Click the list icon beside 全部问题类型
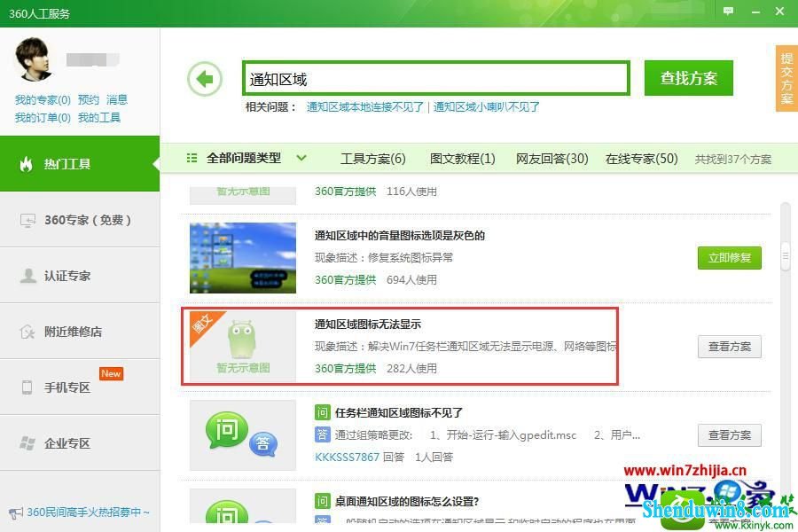The width and height of the screenshot is (798, 532). click(192, 159)
